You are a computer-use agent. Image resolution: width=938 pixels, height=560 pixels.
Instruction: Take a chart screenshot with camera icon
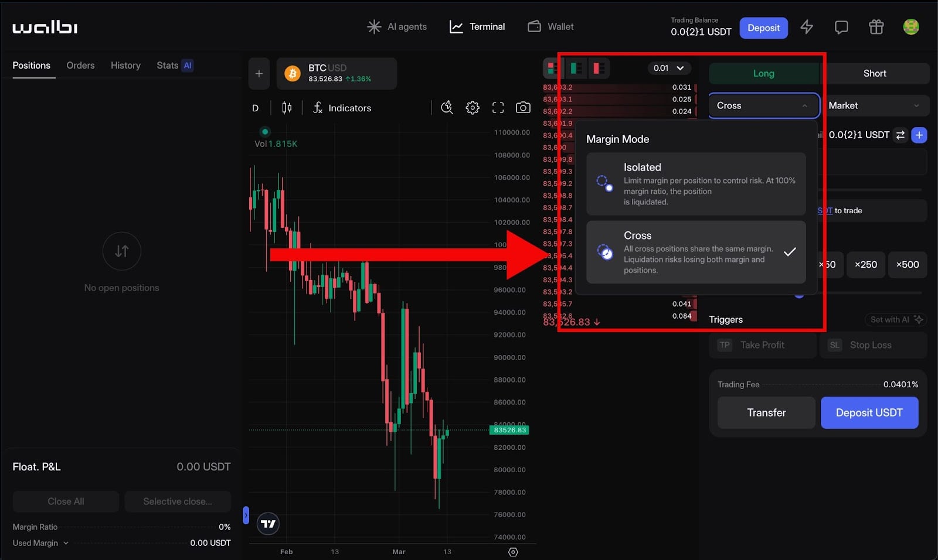coord(523,108)
